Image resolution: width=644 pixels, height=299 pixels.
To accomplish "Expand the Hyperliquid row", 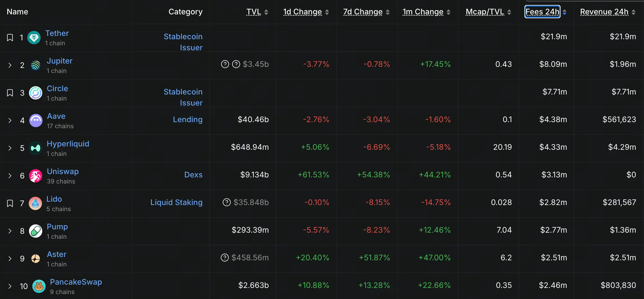I will click(x=10, y=148).
